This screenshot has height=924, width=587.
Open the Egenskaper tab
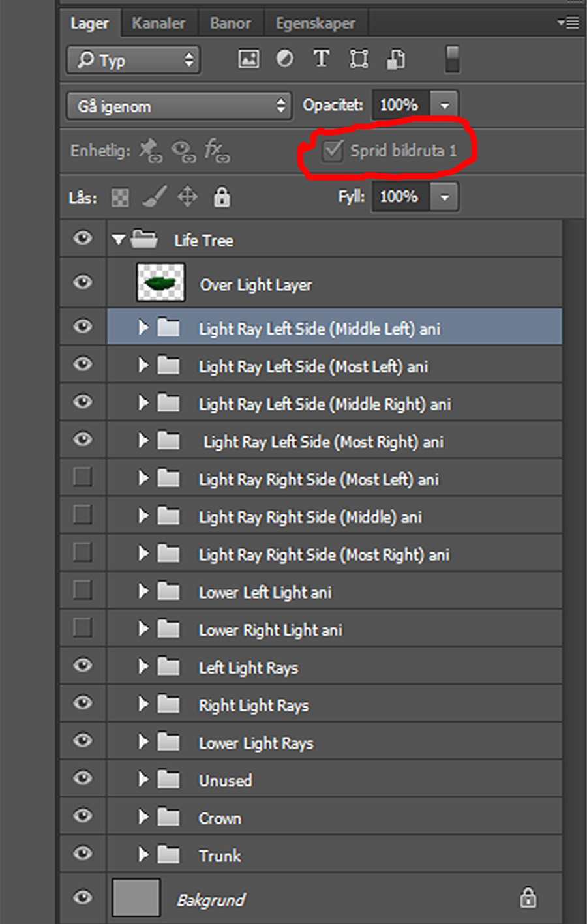pyautogui.click(x=316, y=22)
